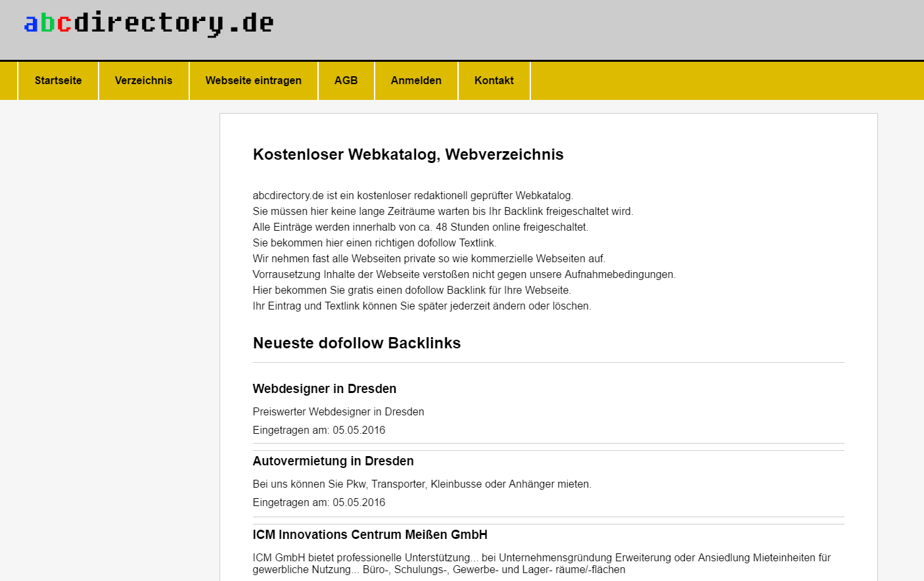Open the Autovermietung in Dresden entry
Viewport: 924px width, 581px height.
coord(333,461)
